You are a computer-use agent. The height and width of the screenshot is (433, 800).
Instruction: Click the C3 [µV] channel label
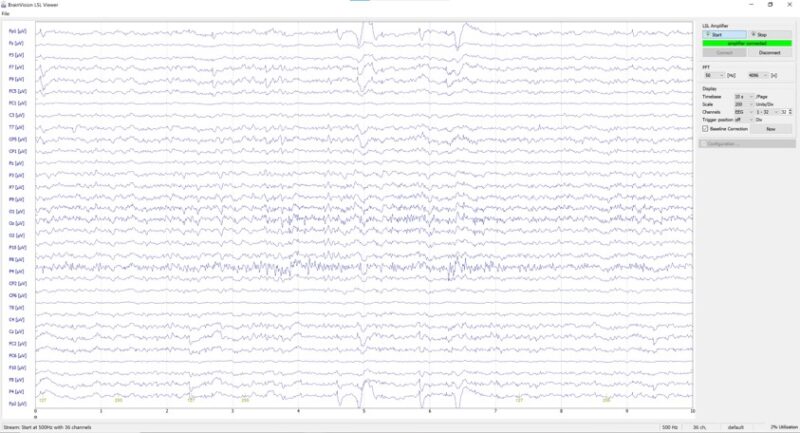click(x=16, y=115)
